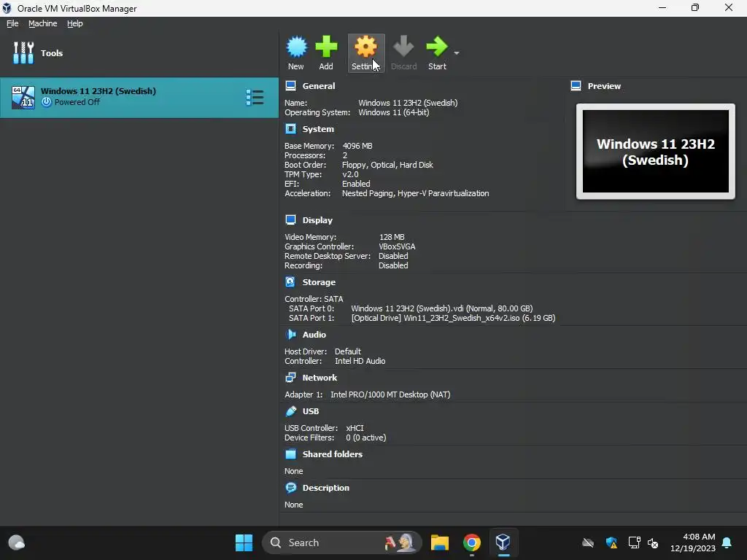Create a new VM with New button
747x560 pixels.
coord(296,52)
